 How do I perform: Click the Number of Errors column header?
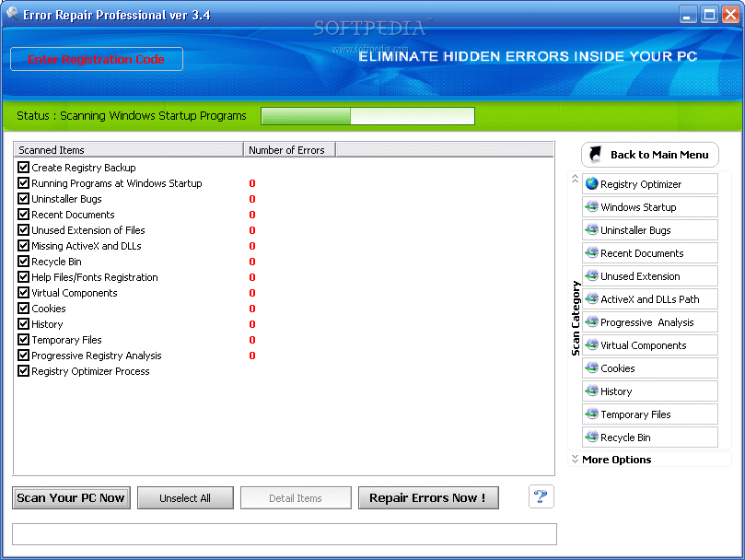289,150
